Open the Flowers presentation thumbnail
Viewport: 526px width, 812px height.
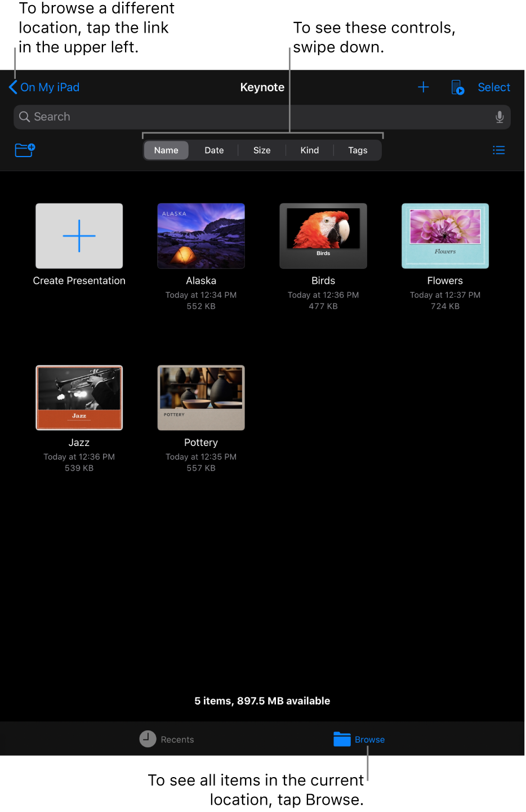coord(445,236)
